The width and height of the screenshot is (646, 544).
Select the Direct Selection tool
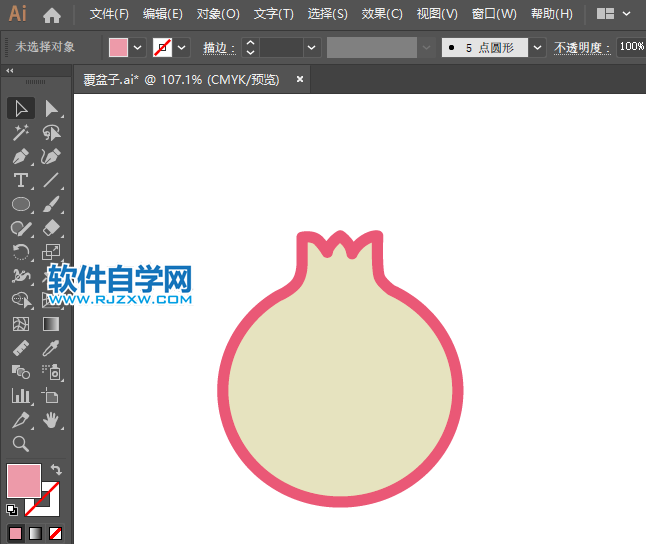click(51, 109)
